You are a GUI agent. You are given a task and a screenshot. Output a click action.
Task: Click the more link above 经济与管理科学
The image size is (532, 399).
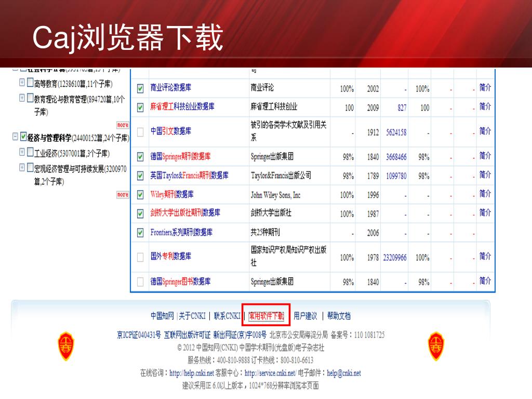tap(123, 125)
